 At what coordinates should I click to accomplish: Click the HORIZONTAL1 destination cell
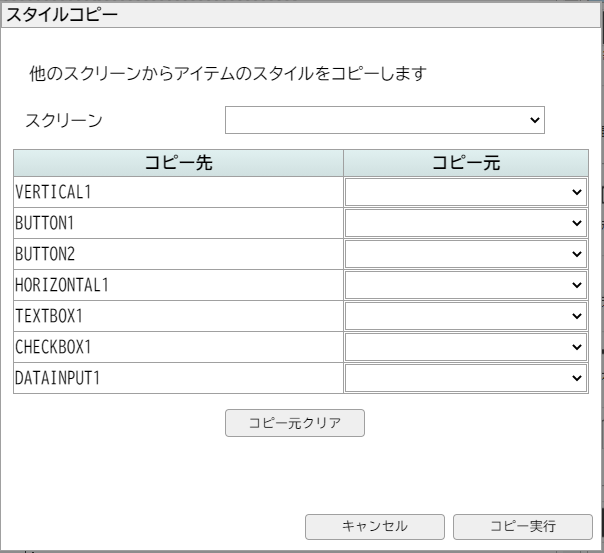click(x=178, y=285)
